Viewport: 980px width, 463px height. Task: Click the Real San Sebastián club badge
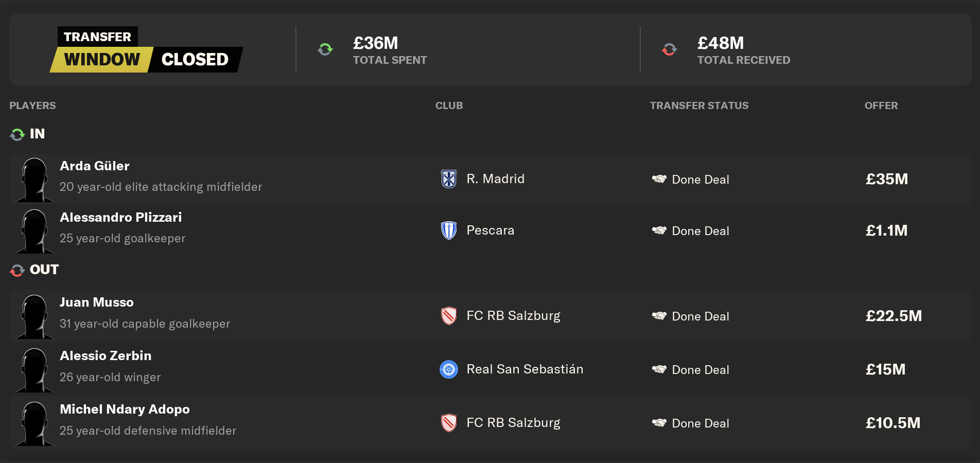449,369
